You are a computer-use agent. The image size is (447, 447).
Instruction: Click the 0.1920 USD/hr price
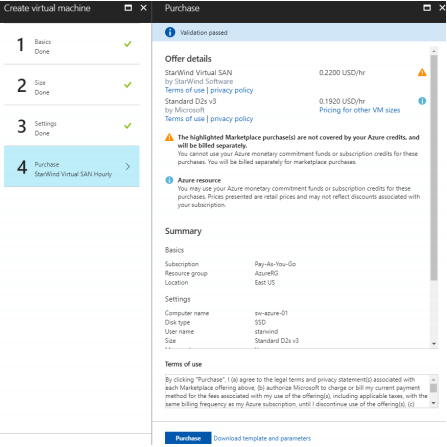[342, 101]
